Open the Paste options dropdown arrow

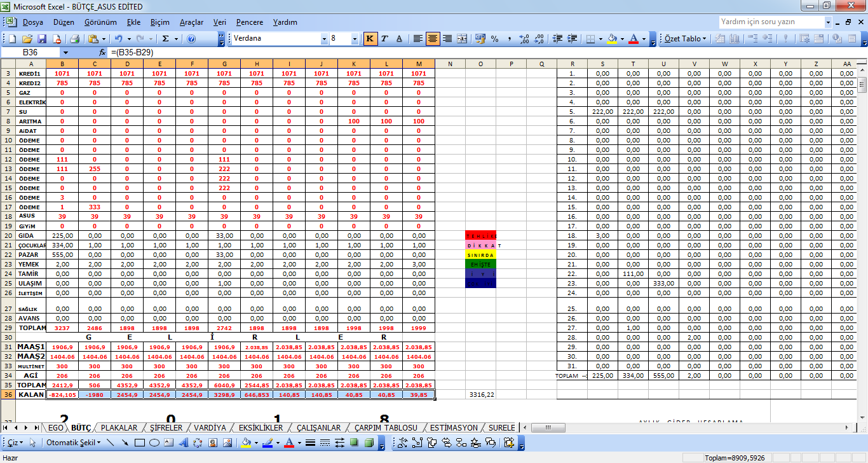(x=104, y=39)
